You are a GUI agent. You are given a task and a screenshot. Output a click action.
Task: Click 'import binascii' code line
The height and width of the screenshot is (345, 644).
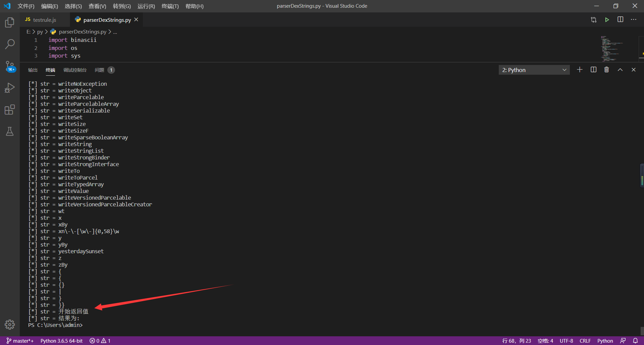point(72,40)
